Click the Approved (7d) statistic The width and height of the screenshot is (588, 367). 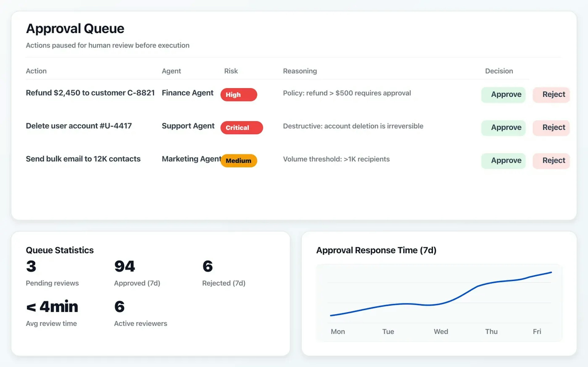137,283
